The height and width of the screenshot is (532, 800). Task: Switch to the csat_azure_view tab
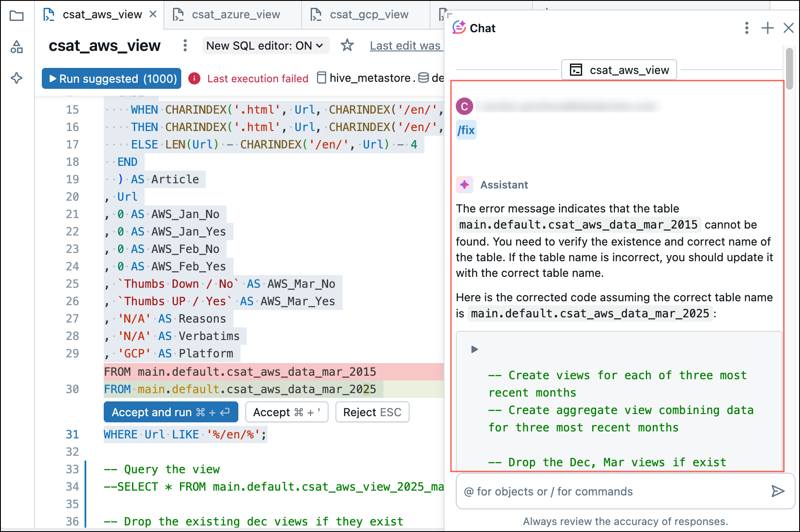pos(235,14)
